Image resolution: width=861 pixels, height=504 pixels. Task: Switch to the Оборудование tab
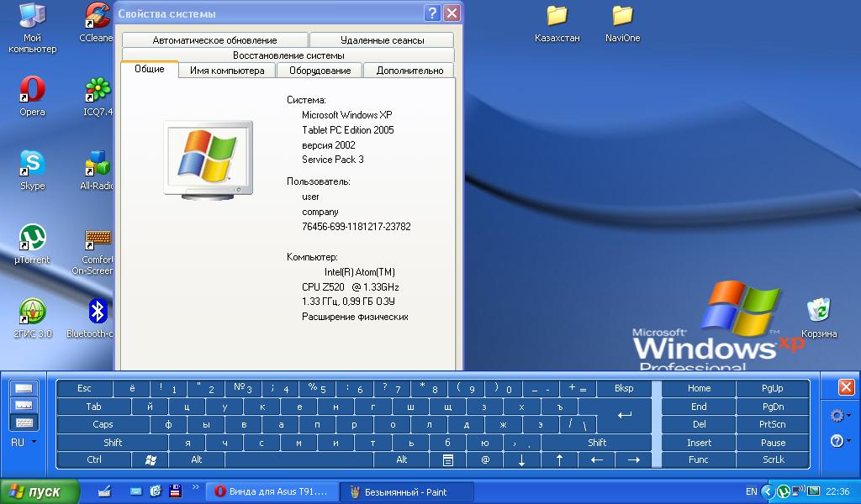[x=320, y=71]
